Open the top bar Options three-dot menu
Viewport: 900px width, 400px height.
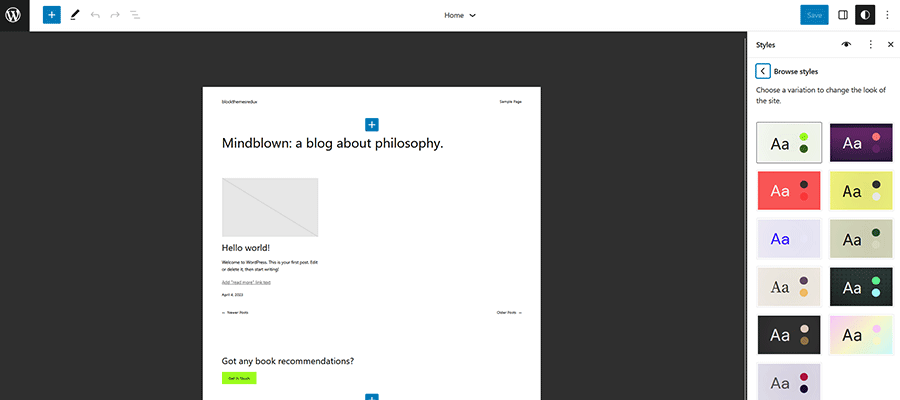pyautogui.click(x=887, y=15)
